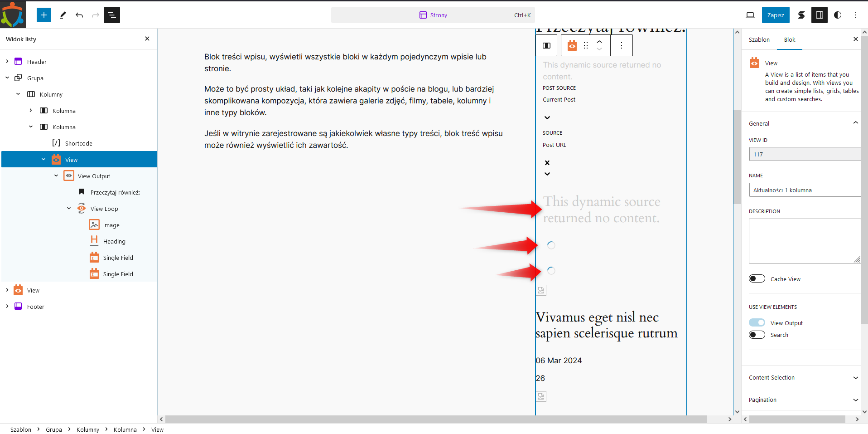Open block options three-dot menu

(621, 45)
